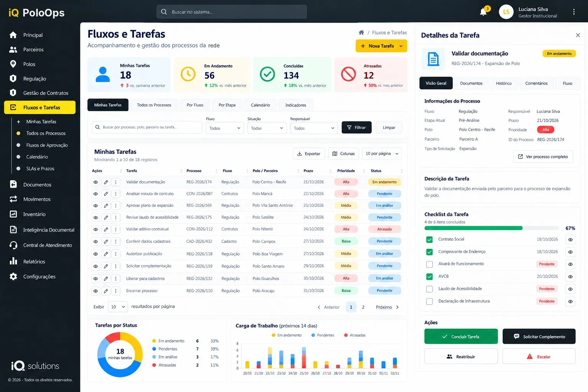Preview the Contrato Social checklist document

570,240
